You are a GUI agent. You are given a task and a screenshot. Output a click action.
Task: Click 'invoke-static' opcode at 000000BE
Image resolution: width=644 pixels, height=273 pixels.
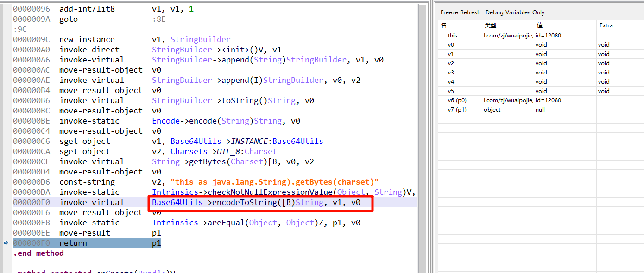(89, 121)
